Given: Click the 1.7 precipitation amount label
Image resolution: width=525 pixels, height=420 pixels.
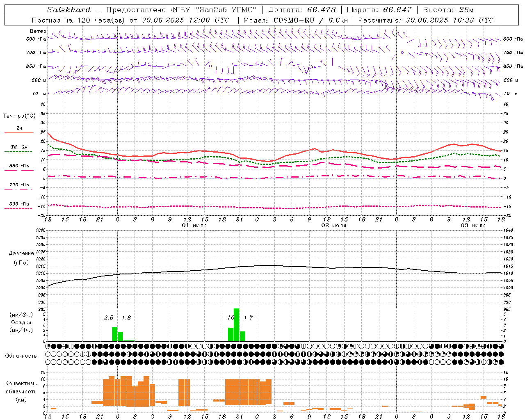Looking at the screenshot, I should [248, 317].
